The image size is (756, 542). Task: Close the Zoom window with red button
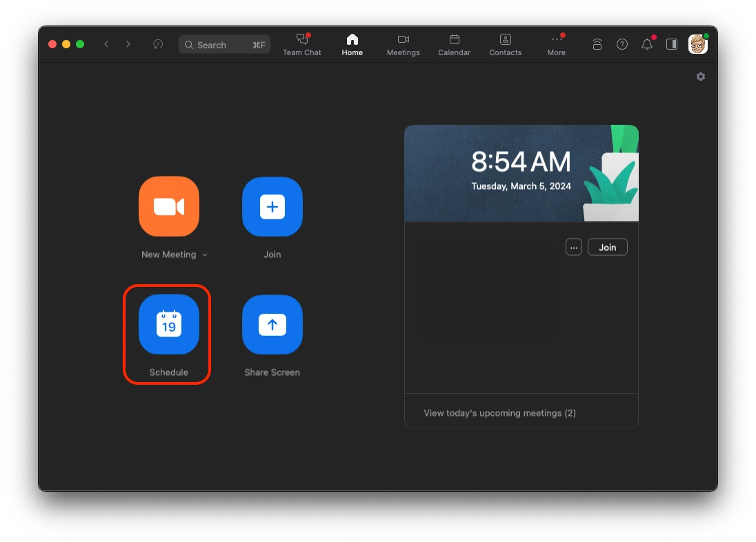[52, 44]
